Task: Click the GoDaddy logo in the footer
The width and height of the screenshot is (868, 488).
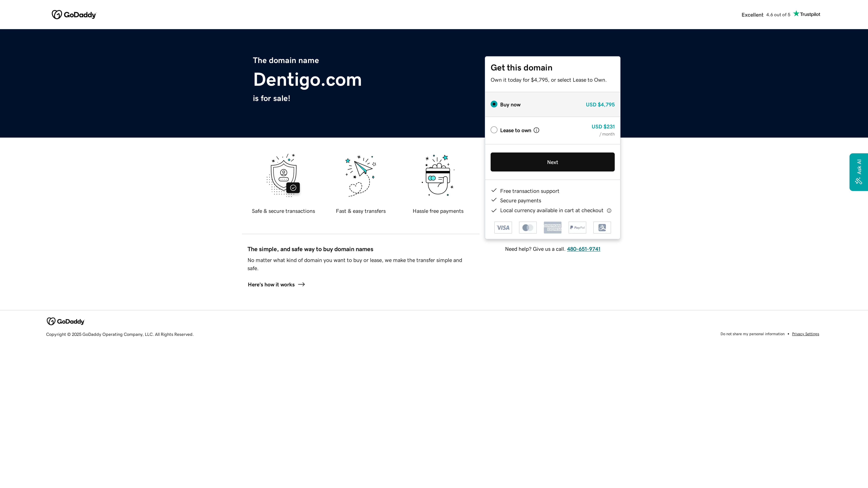Action: [x=65, y=321]
